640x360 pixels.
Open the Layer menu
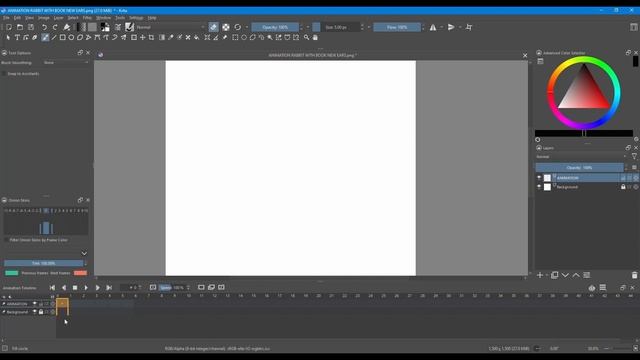point(58,18)
